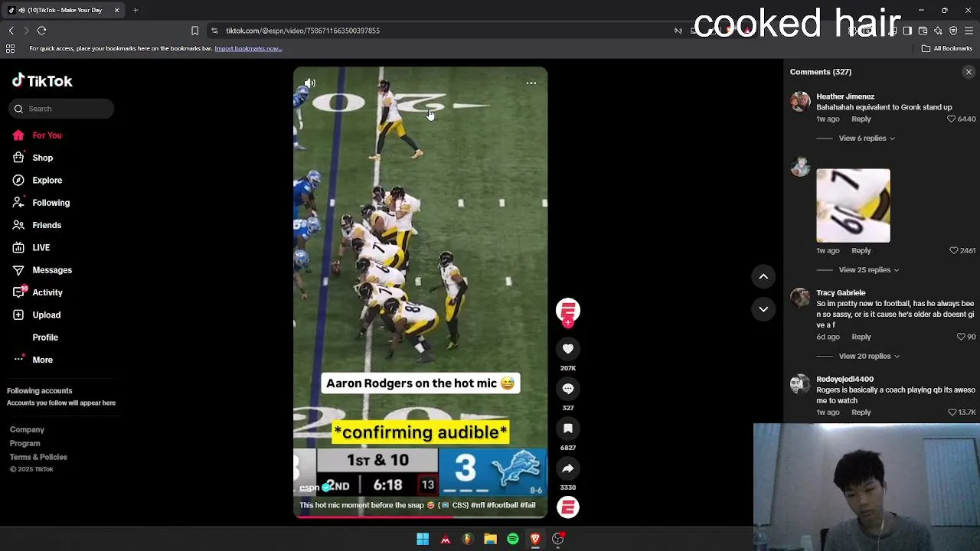Screen dimensions: 980x551
Task: Open the Friends page
Action: 36,225
